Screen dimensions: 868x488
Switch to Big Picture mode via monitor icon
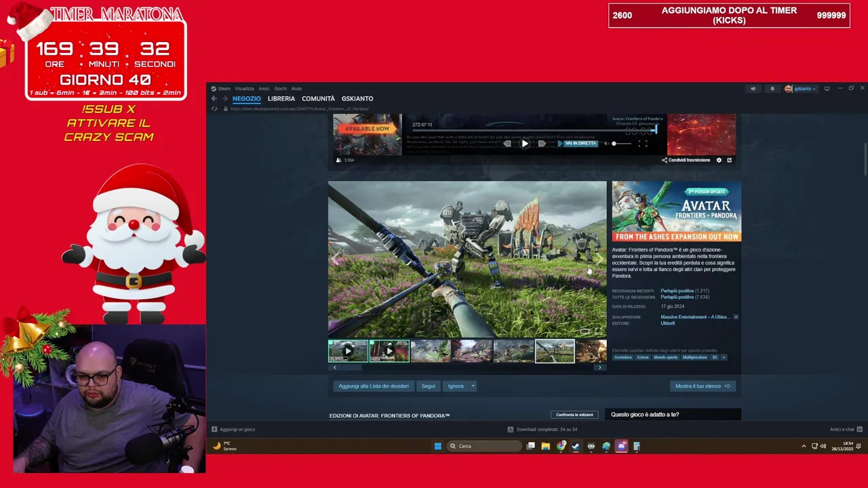coord(827,88)
